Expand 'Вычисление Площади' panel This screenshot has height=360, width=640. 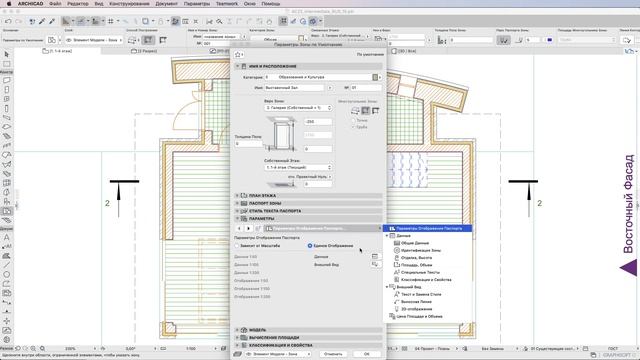[308, 338]
